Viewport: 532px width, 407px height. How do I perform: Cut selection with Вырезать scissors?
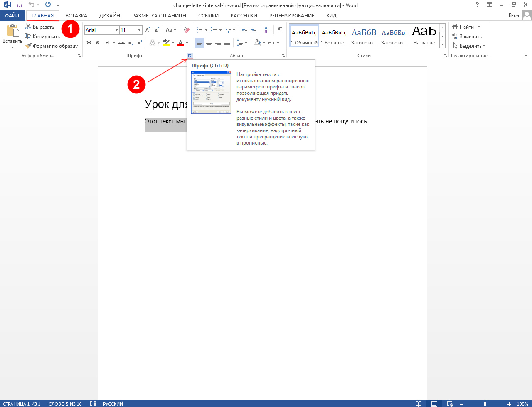pos(40,27)
